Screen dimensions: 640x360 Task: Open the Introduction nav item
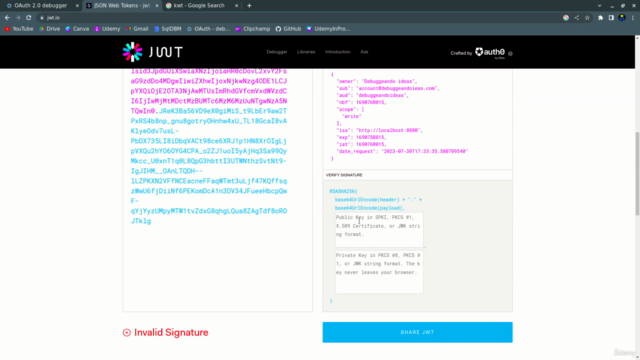pyautogui.click(x=338, y=52)
